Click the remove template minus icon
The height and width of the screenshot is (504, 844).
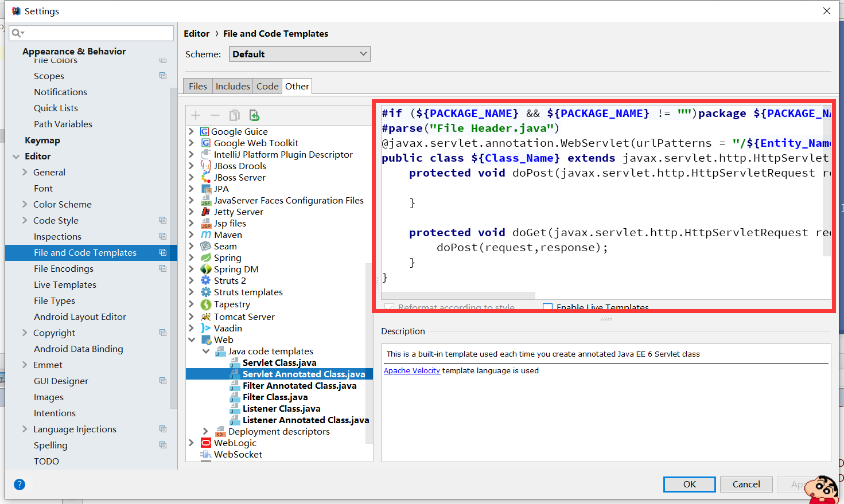(215, 115)
